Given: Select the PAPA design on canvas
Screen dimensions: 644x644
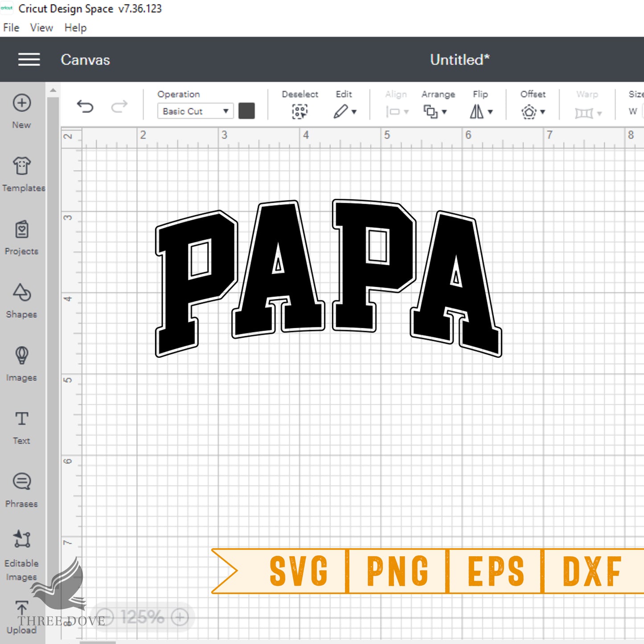Looking at the screenshot, I should (x=328, y=278).
